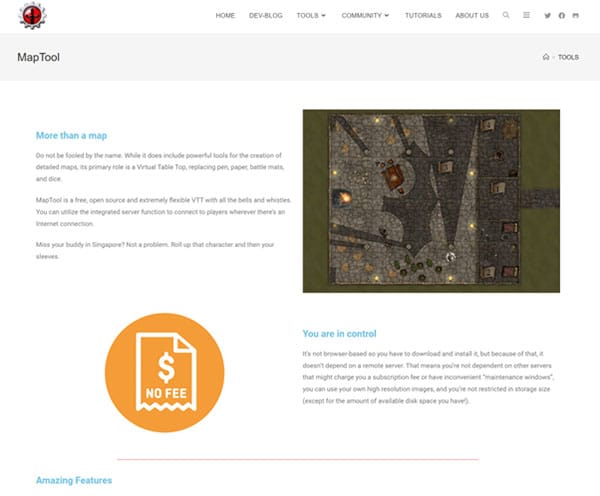Click the paragraph starting 'It's not browser-based'
Screen dimensions: 600x496
[x=428, y=377]
